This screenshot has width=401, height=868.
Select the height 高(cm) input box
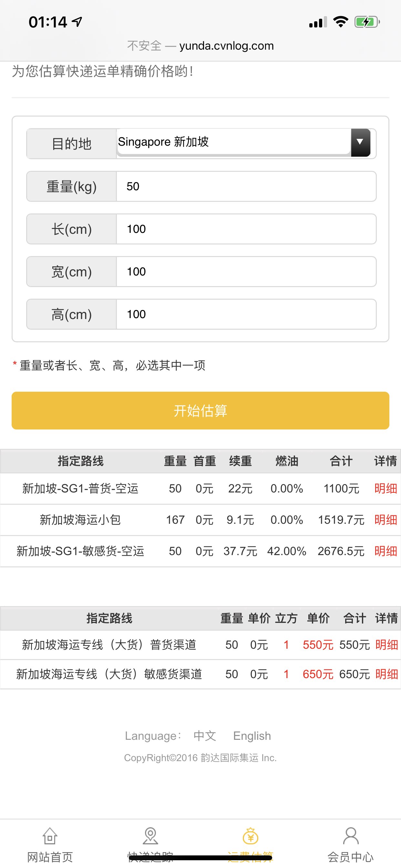[246, 315]
